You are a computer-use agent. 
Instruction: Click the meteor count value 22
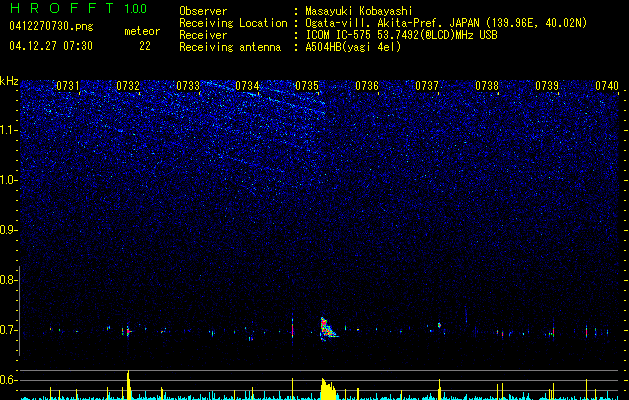click(x=145, y=46)
